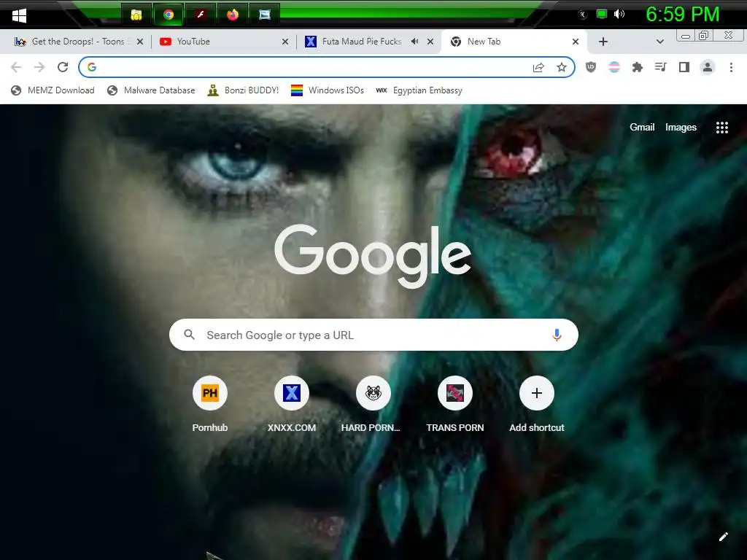
Task: Close the YouTube tab
Action: coord(285,42)
